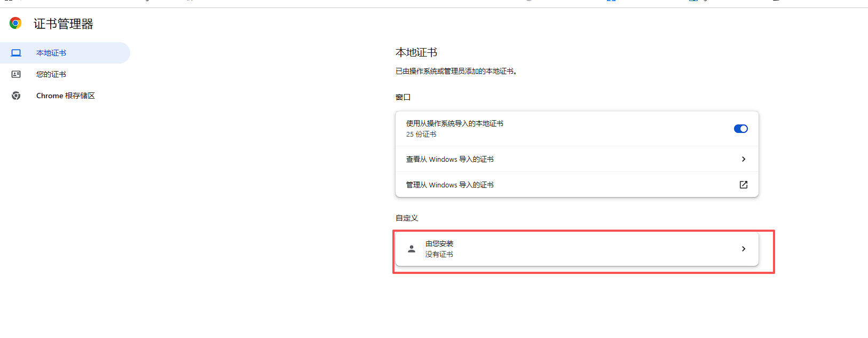Click the laptop icon for 本地证书
Viewport: 868px width, 338px height.
[x=16, y=53]
